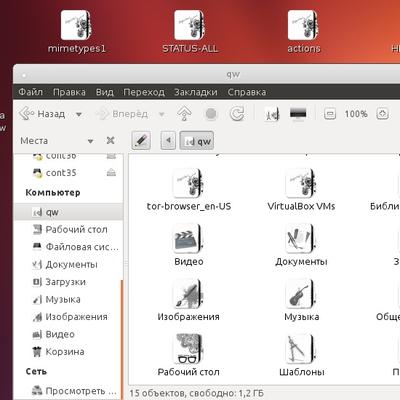Select the Рабочий стол folder icon in main pane
The height and width of the screenshot is (400, 400).
[188, 349]
